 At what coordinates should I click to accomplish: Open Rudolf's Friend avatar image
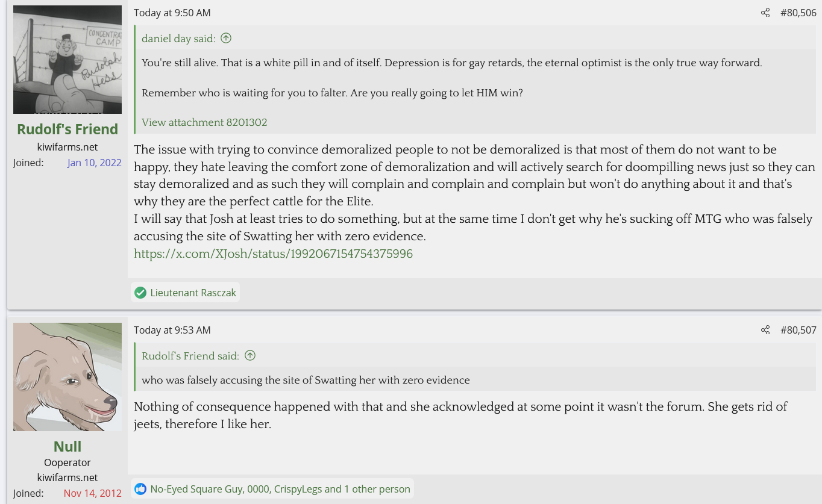click(x=67, y=60)
